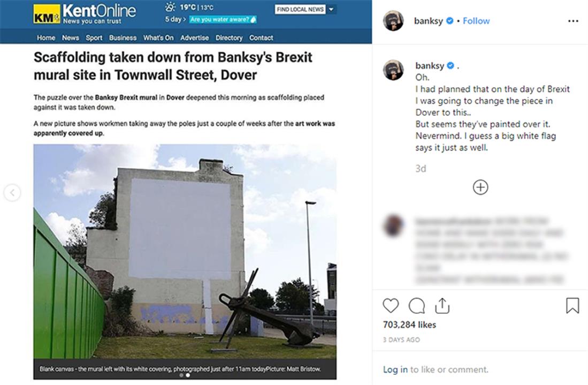Open Banksy profile picture in header

(x=393, y=21)
